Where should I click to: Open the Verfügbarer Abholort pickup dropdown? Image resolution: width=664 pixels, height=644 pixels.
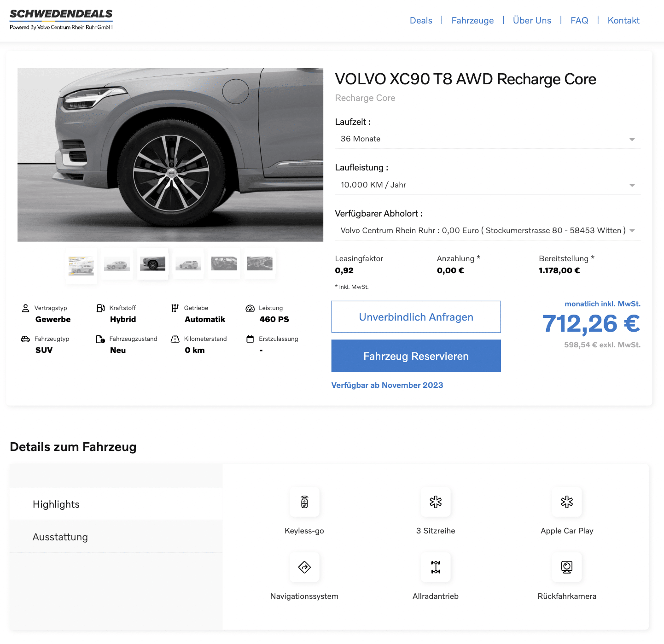point(487,230)
